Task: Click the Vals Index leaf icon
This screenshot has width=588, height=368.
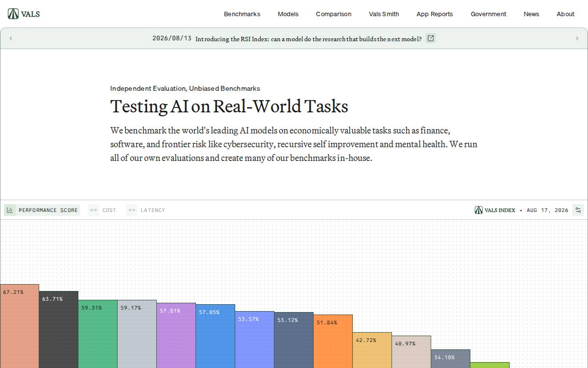Action: click(479, 210)
